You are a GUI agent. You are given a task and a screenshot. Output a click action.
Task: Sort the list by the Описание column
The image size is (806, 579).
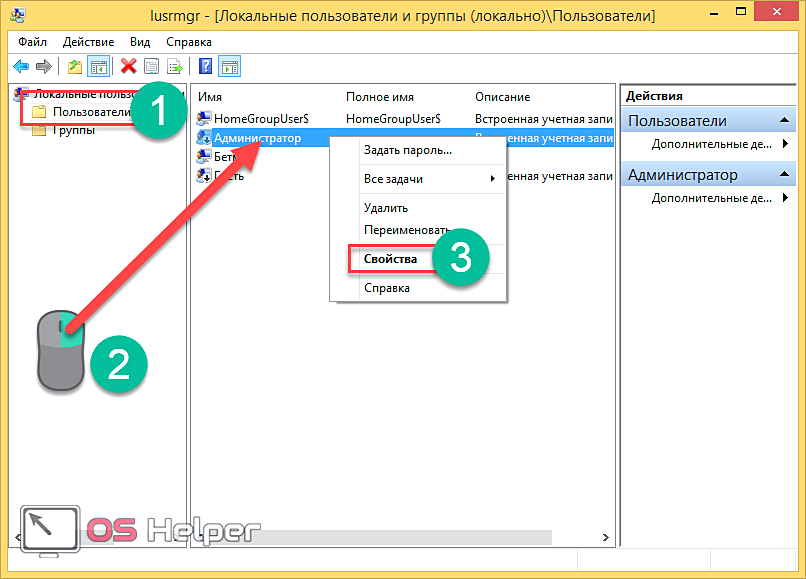(502, 96)
